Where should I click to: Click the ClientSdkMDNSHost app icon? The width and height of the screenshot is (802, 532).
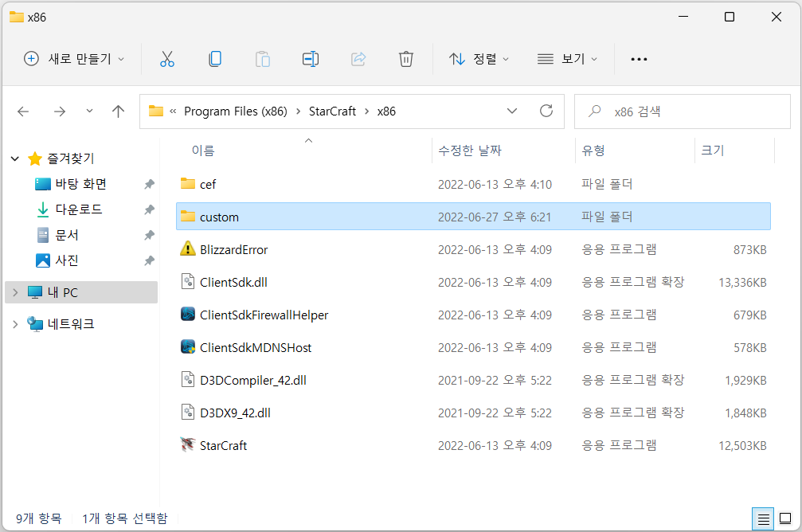click(x=188, y=346)
